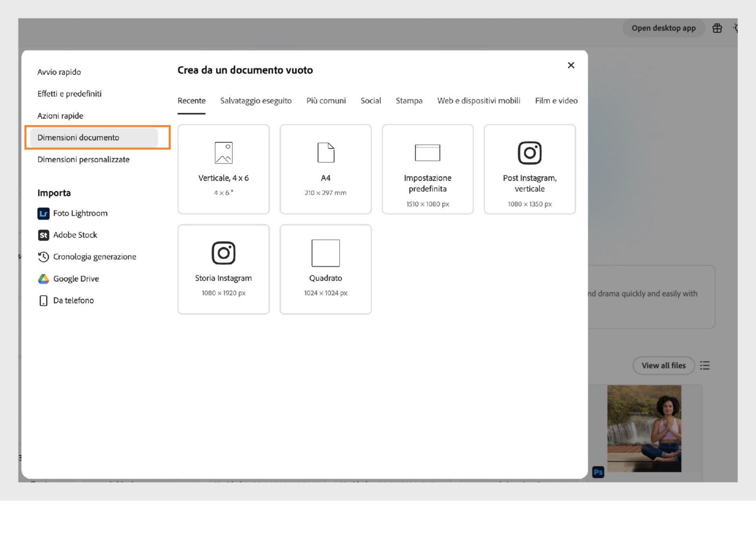Click the Cronologia generazione clock icon
Screen dimensions: 756x543
pyautogui.click(x=43, y=257)
